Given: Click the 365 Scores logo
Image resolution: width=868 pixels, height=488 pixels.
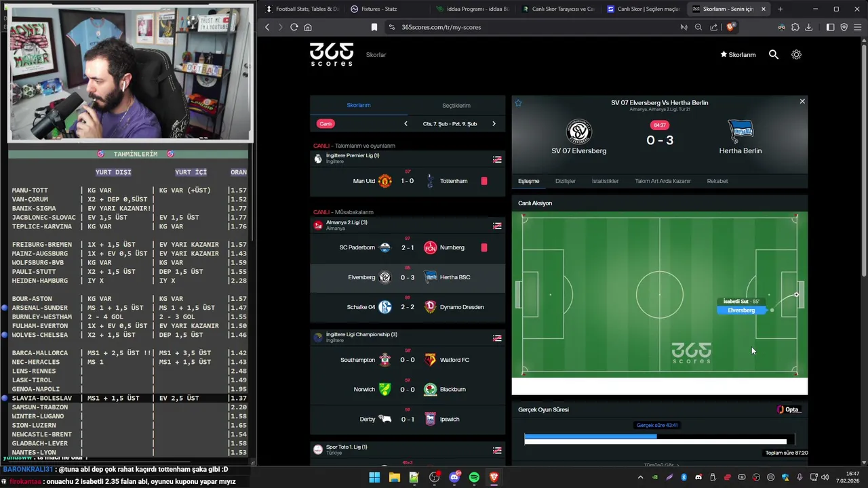Looking at the screenshot, I should pyautogui.click(x=332, y=54).
